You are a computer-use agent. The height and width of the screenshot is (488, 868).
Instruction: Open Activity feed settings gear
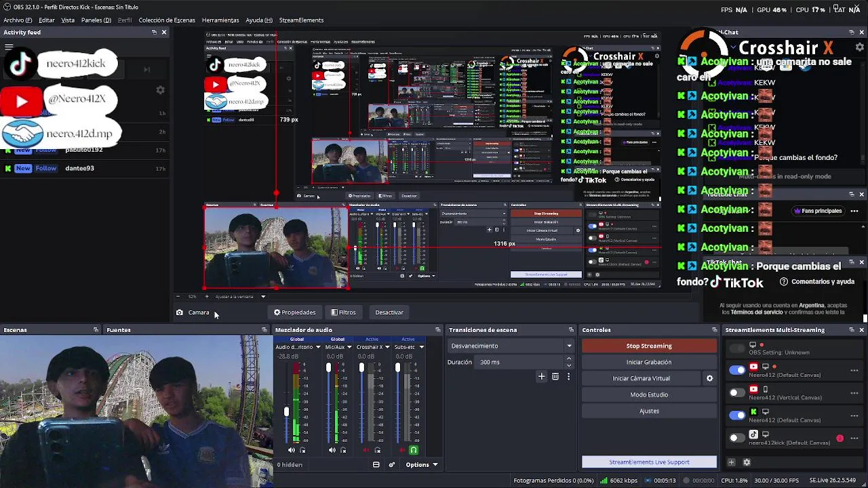click(160, 90)
